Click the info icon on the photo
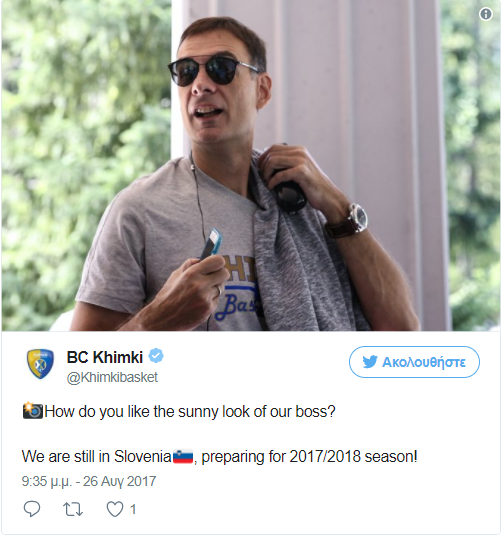This screenshot has width=502, height=537. point(486,14)
